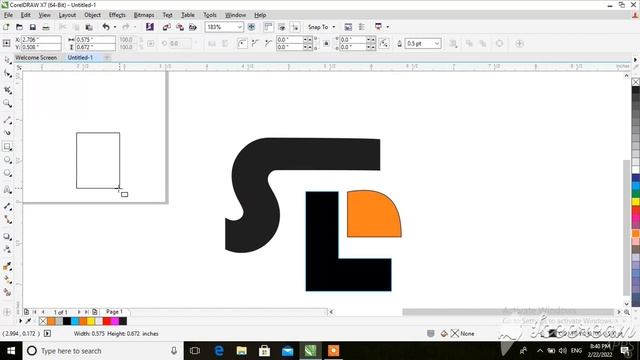Viewport: 640px width, 360px height.
Task: Toggle the Edit corners together lock
Action: point(326,43)
